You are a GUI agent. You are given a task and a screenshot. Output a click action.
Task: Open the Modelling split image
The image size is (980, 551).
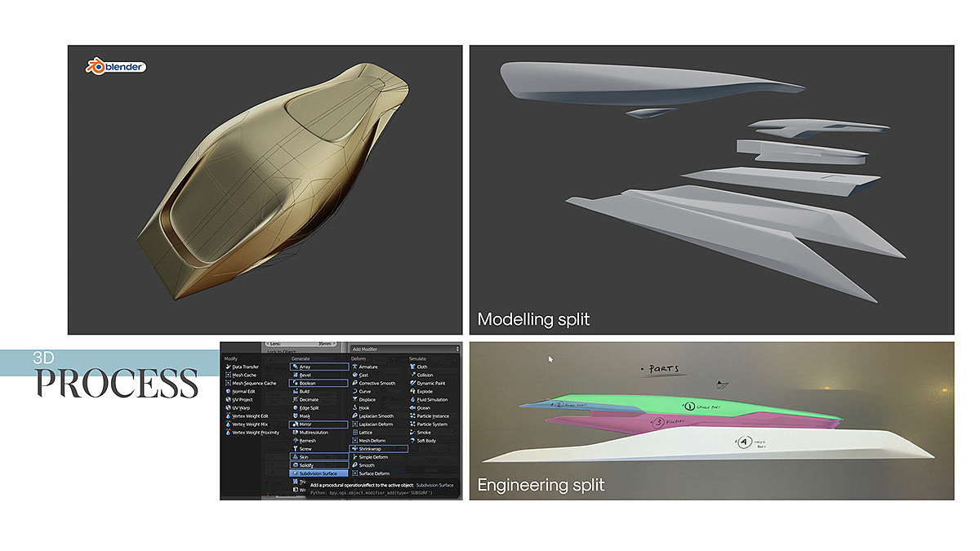711,189
